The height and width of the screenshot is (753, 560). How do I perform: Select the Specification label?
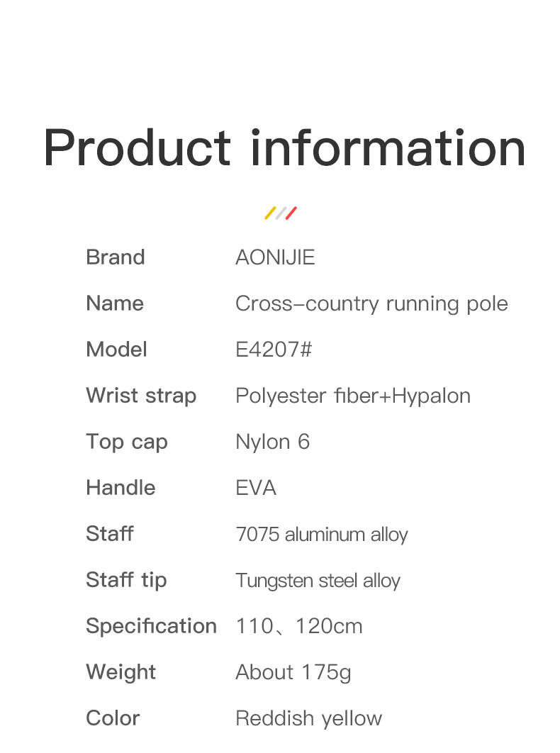[x=151, y=626]
